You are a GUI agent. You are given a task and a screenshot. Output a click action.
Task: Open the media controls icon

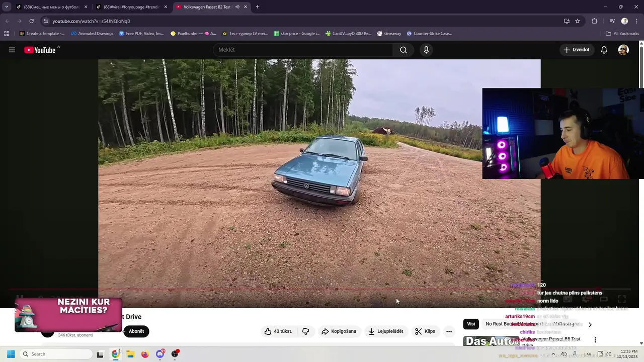pos(612,21)
